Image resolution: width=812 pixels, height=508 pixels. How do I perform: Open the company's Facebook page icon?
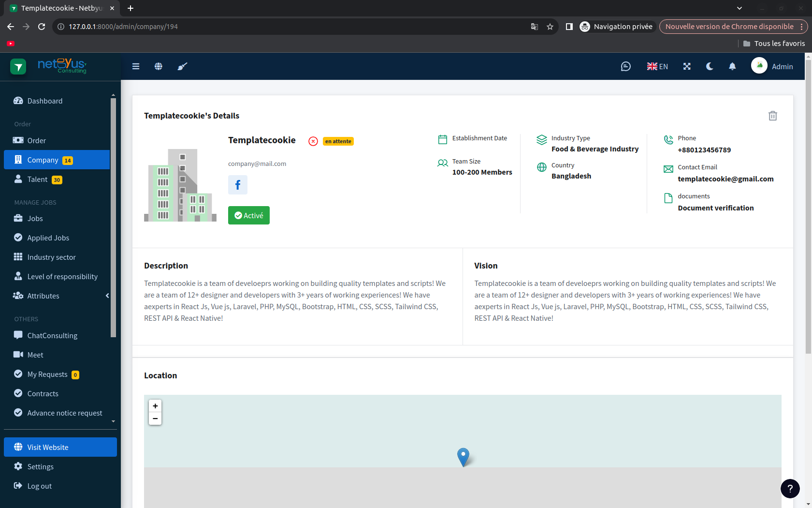point(238,185)
